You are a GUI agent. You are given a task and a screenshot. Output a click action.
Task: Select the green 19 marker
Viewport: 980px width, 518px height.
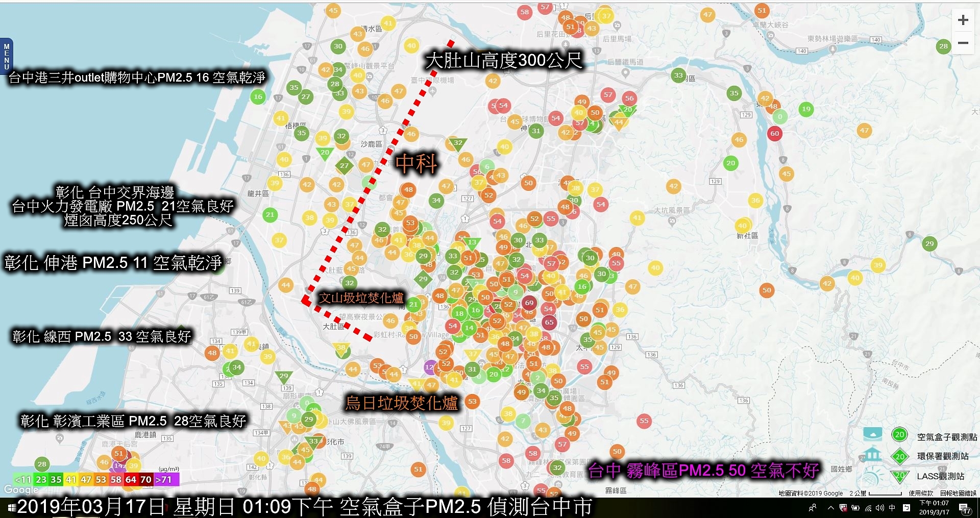click(806, 109)
